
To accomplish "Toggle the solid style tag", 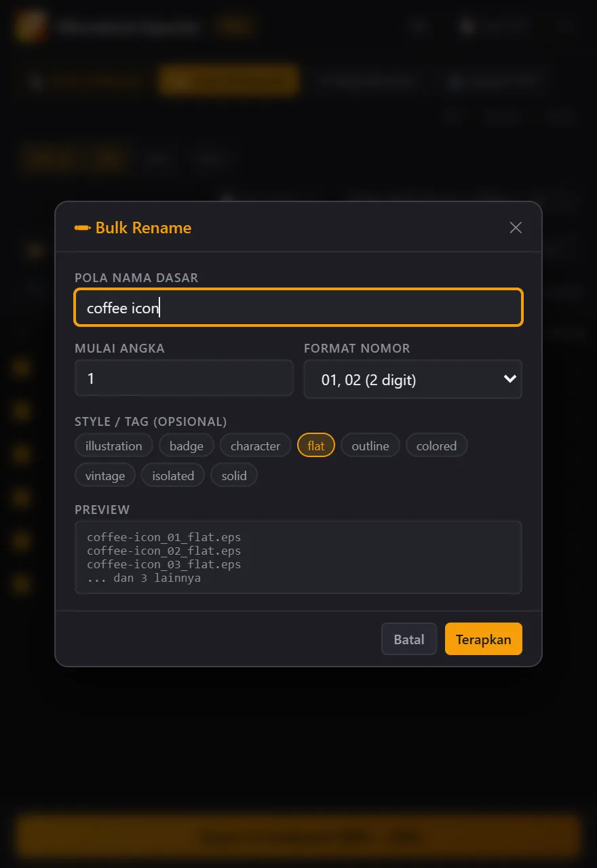I will coord(234,475).
